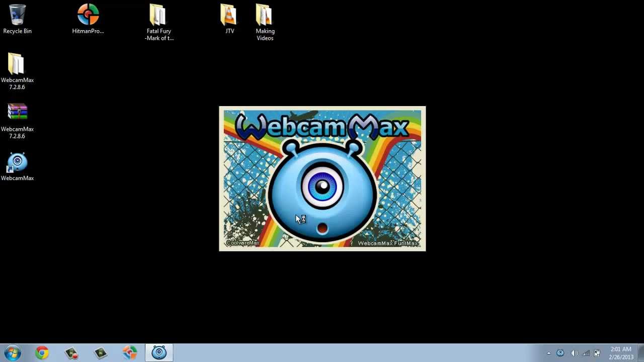Select the Making Videos folder

click(265, 23)
